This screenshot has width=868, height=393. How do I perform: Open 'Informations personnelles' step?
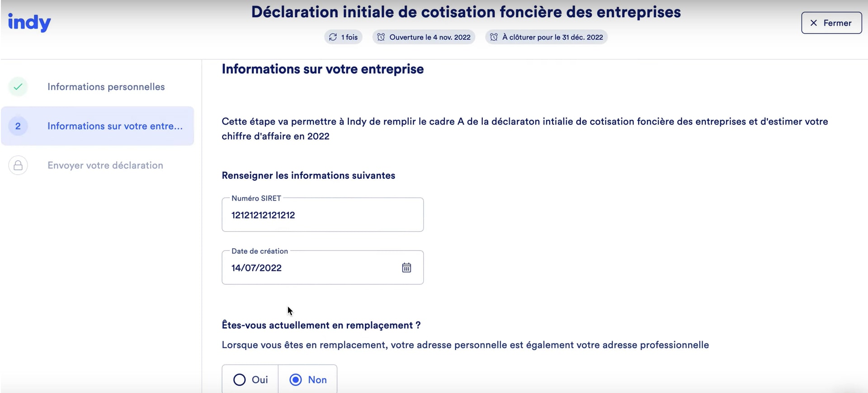tap(106, 87)
